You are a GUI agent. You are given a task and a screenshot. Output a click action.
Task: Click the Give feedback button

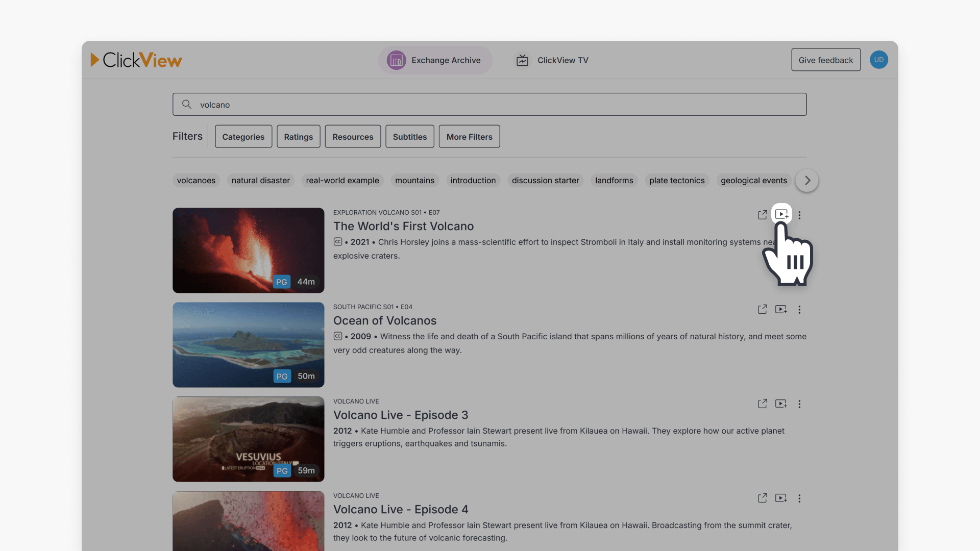click(826, 60)
